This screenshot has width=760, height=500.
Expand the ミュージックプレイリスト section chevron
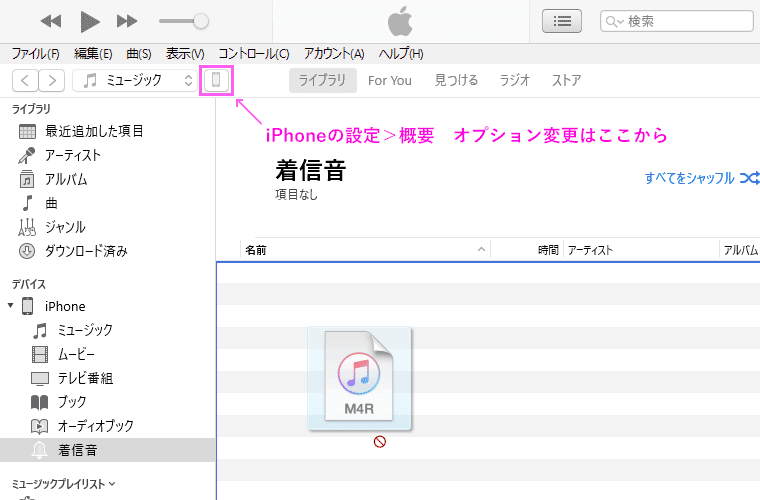tap(112, 484)
